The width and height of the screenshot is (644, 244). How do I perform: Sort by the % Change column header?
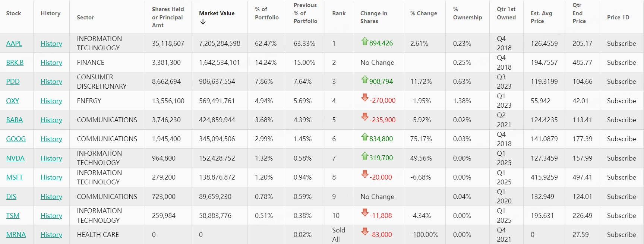tap(424, 13)
